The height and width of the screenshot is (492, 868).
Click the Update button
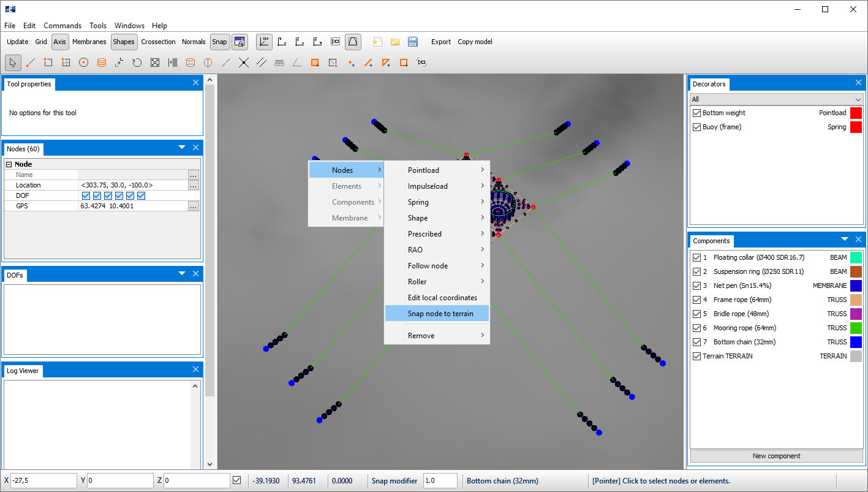[18, 42]
